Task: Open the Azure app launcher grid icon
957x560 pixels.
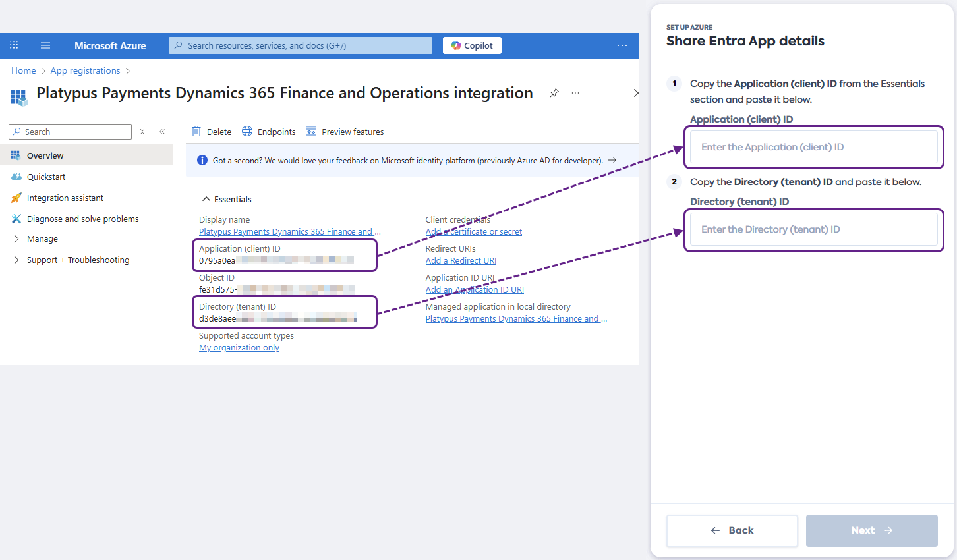Action: pyautogui.click(x=14, y=45)
